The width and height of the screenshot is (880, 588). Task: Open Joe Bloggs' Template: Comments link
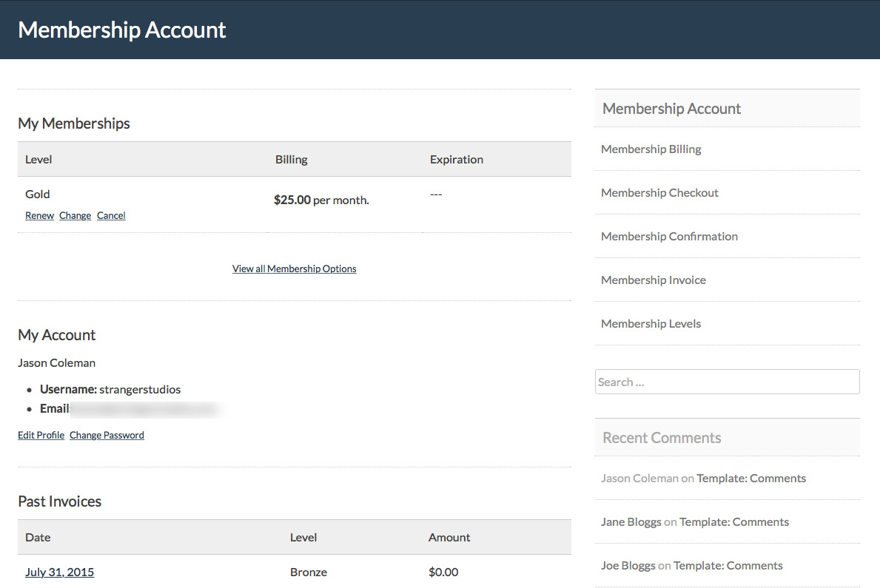pos(728,566)
